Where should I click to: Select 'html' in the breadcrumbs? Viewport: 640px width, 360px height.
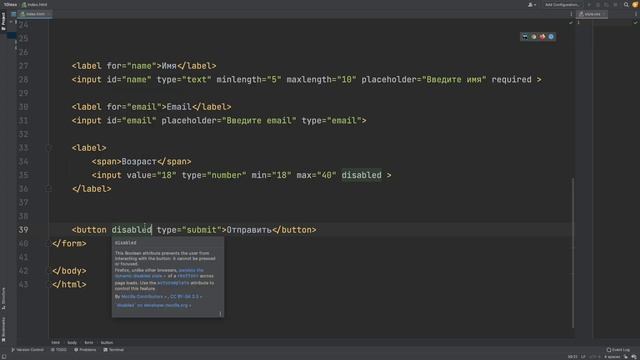56,342
